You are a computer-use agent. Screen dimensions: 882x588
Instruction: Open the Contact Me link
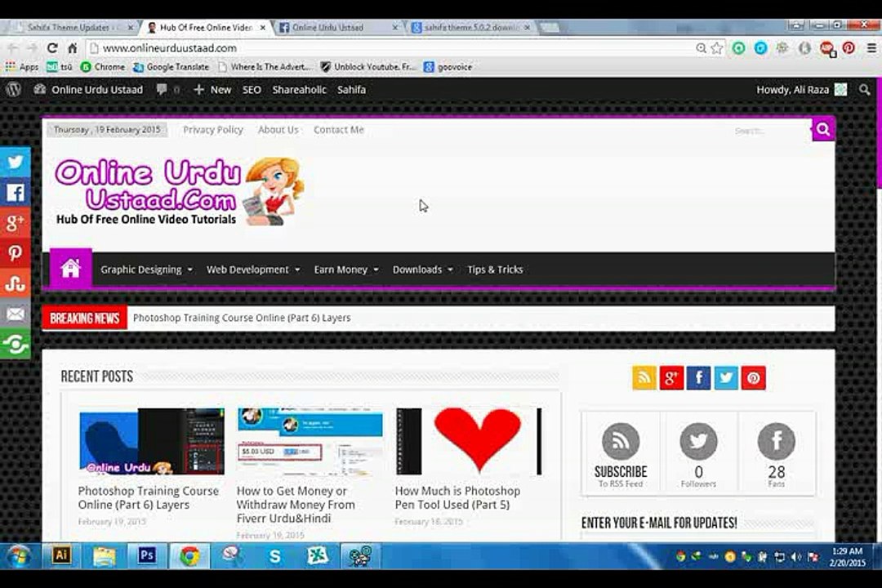[x=339, y=130]
